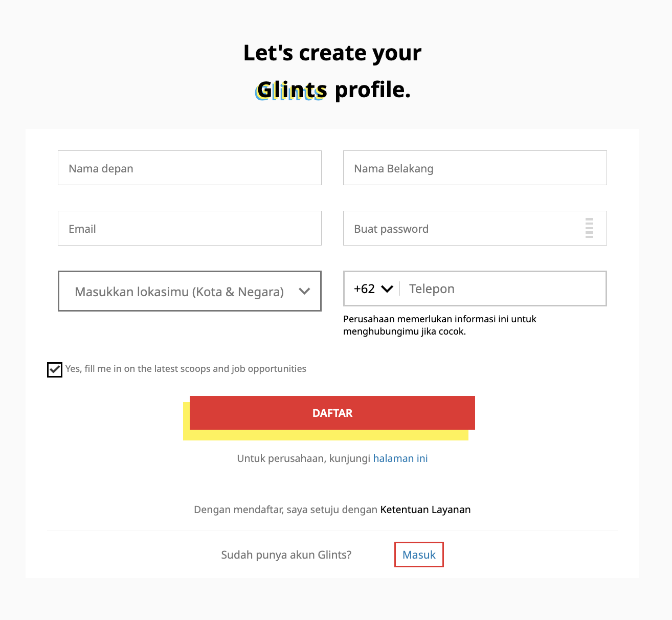Image resolution: width=672 pixels, height=620 pixels.
Task: Select the Masuk login button
Action: click(x=418, y=555)
